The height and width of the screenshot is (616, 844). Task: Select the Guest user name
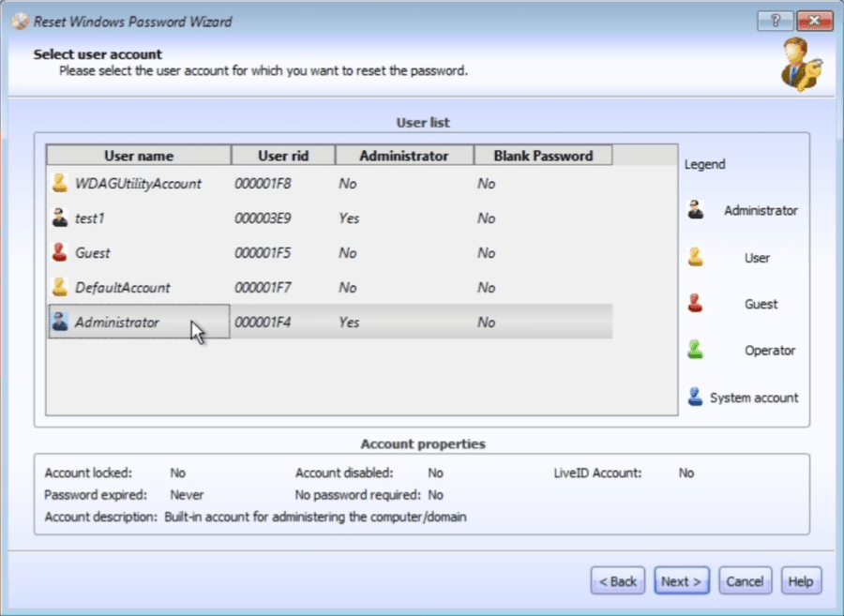point(93,253)
